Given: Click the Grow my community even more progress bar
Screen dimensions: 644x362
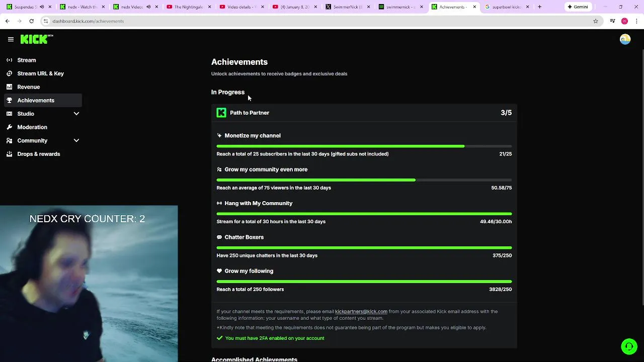Looking at the screenshot, I should click(364, 180).
